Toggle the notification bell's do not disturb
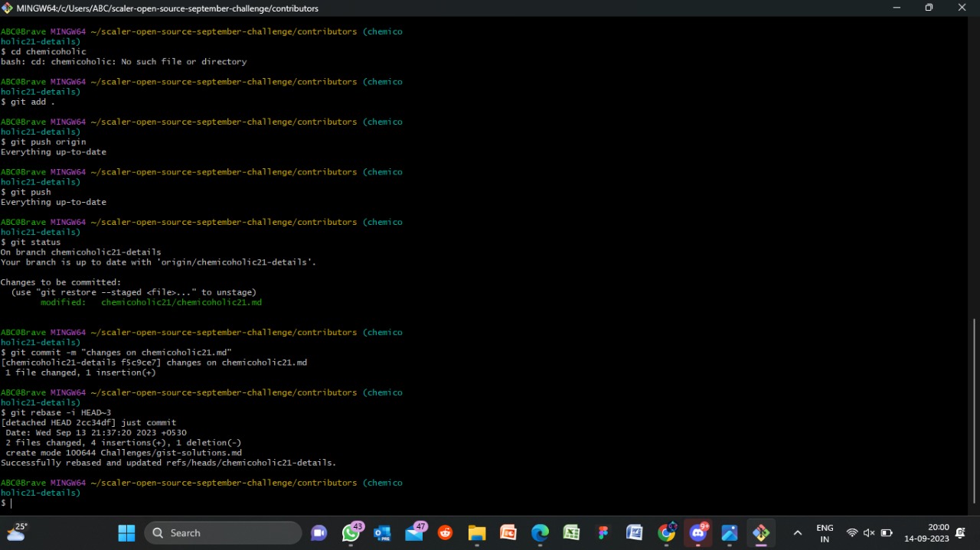Screen dimensions: 980x550 (960, 532)
